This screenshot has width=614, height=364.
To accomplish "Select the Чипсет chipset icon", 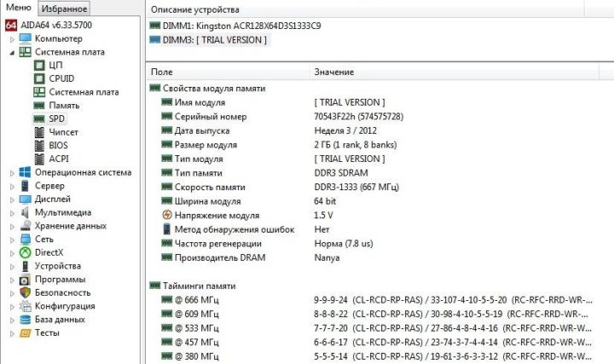I will point(39,132).
